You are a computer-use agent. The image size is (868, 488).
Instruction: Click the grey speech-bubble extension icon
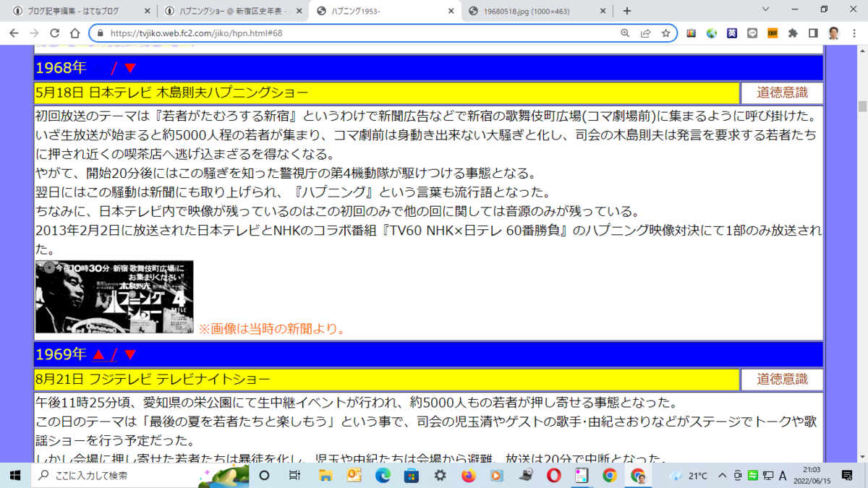(x=752, y=33)
